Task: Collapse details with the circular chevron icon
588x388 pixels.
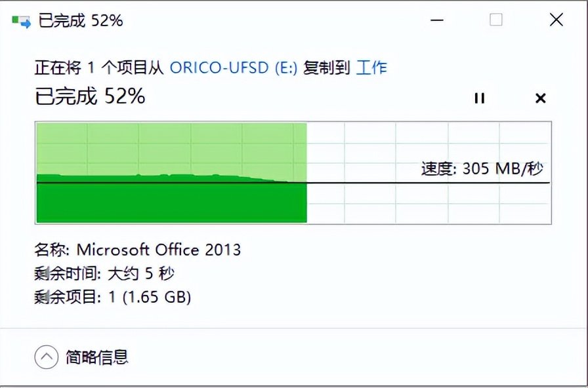Action: [x=46, y=357]
